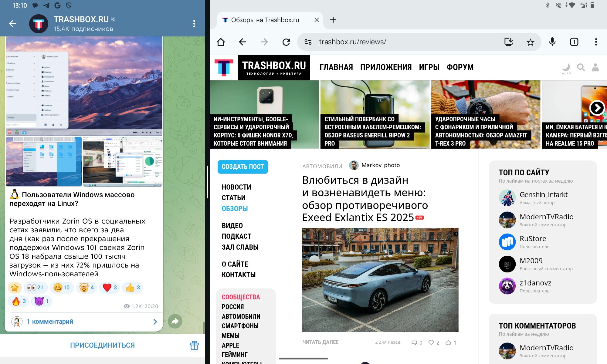
Task: Open the TRASHBOX.RU channel overflow menu
Action: coord(194,24)
